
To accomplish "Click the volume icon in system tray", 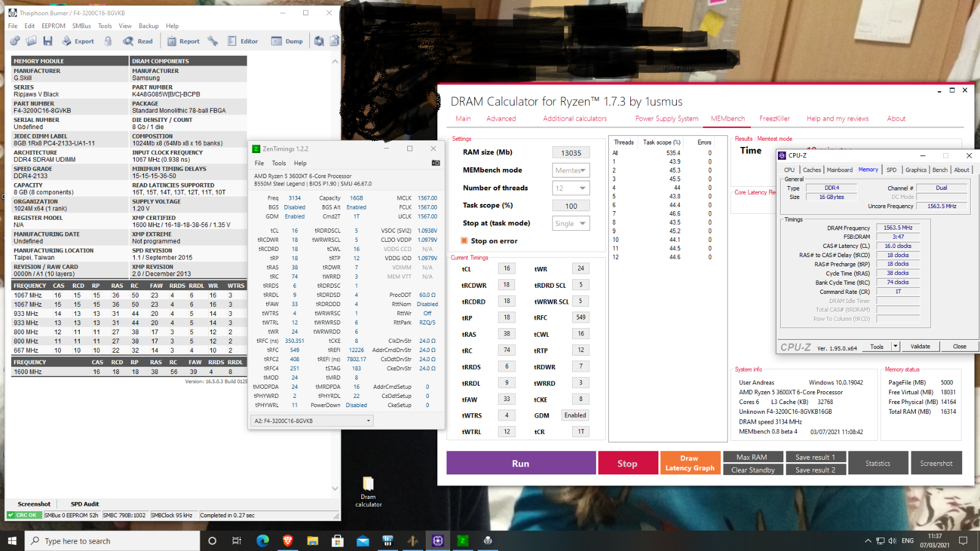I will (892, 541).
